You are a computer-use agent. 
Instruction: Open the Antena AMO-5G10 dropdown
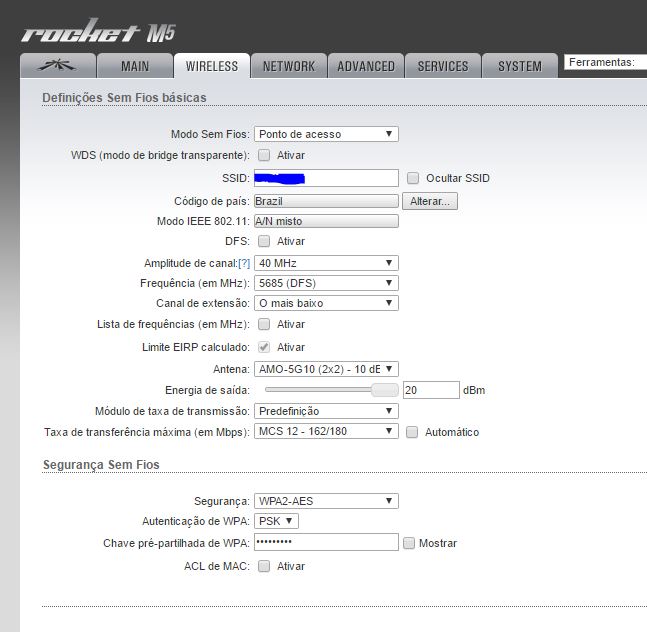(x=326, y=369)
